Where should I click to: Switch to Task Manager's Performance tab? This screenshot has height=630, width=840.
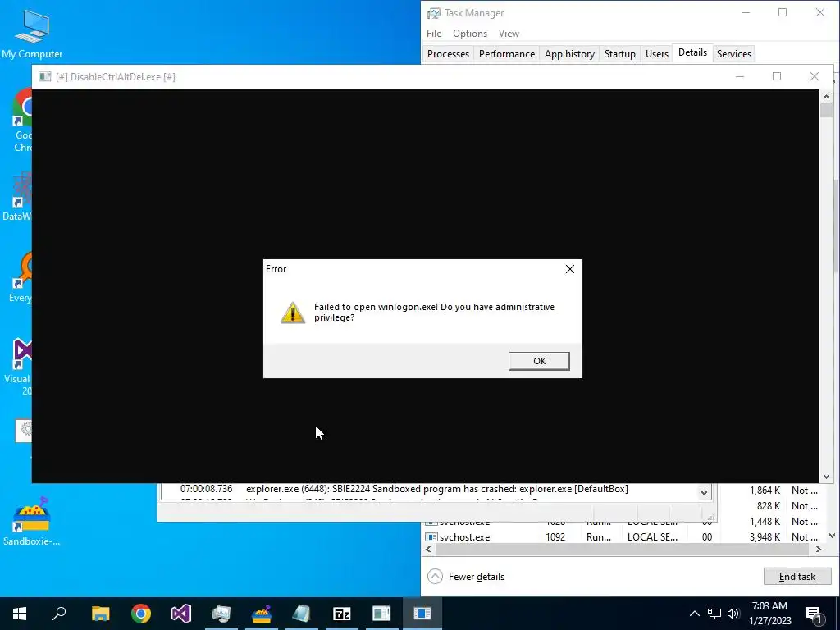tap(507, 54)
